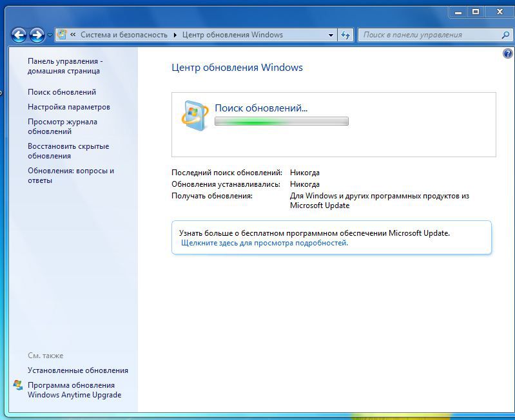Expand the hidden breadcrumb chevrons in address bar
The height and width of the screenshot is (420, 515).
point(73,34)
